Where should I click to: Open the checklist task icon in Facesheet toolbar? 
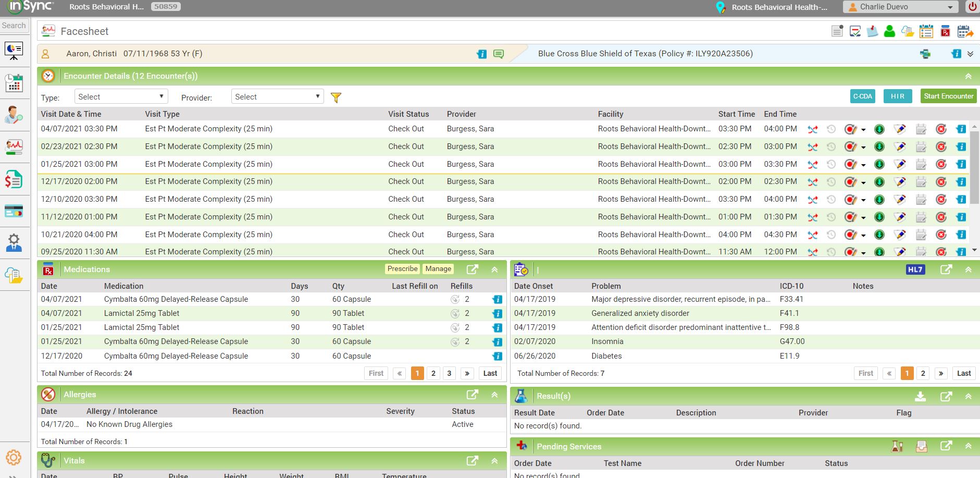pyautogui.click(x=855, y=31)
